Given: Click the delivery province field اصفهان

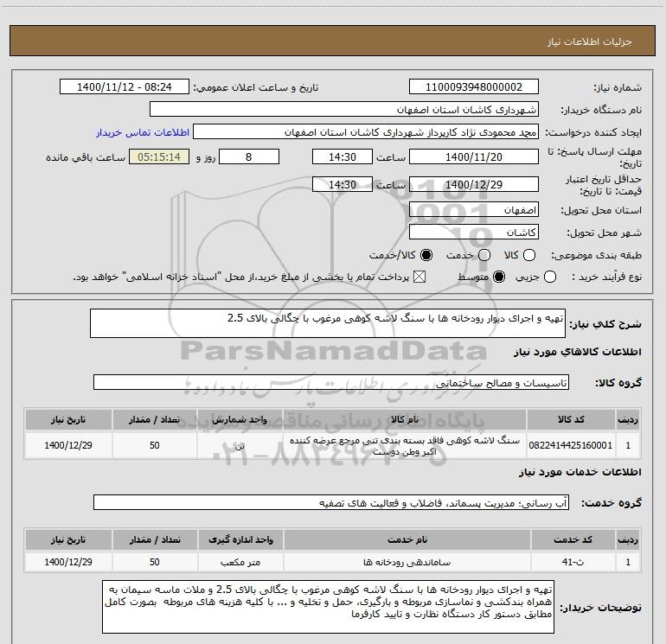Looking at the screenshot, I should pos(474,210).
